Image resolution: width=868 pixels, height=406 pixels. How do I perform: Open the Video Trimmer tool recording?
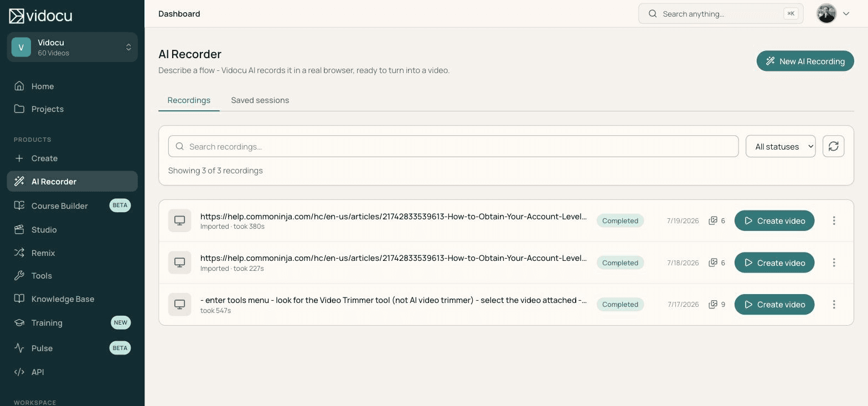tap(394, 300)
